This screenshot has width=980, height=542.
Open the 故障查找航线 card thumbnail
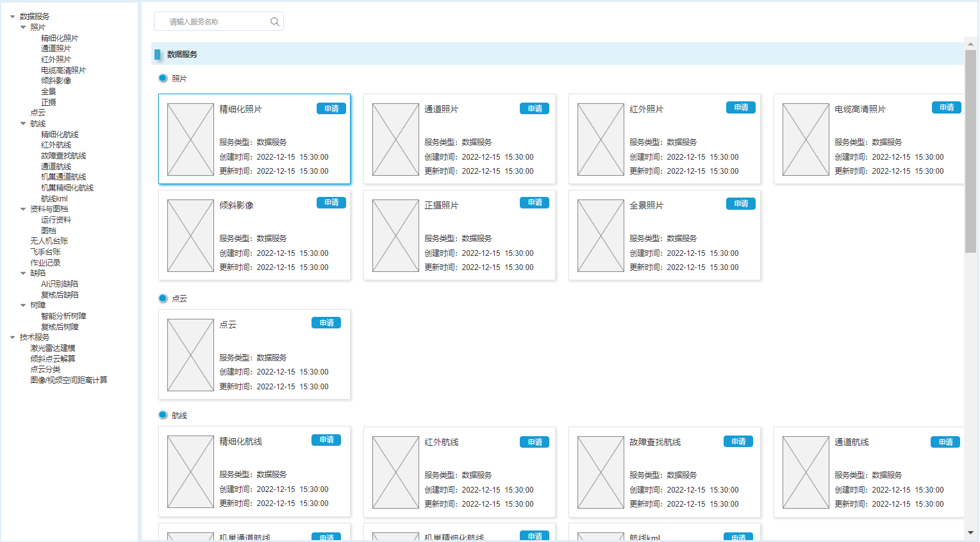pyautogui.click(x=601, y=473)
